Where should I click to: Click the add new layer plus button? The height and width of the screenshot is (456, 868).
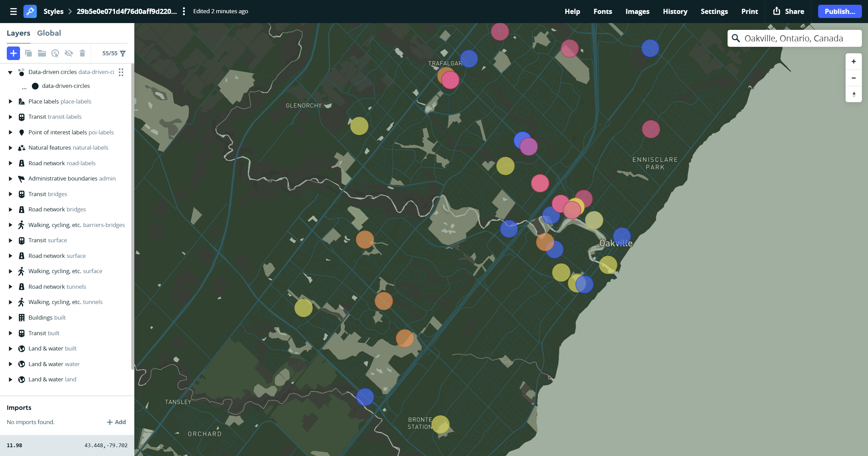coord(13,53)
